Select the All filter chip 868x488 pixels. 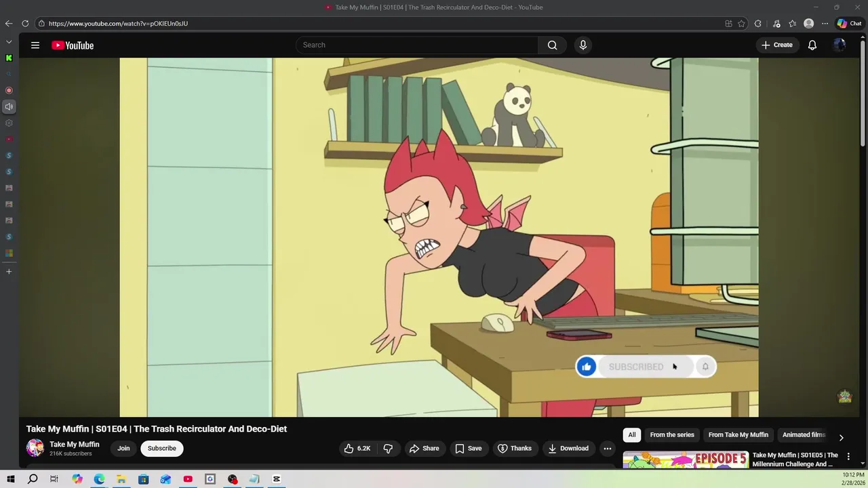point(632,434)
